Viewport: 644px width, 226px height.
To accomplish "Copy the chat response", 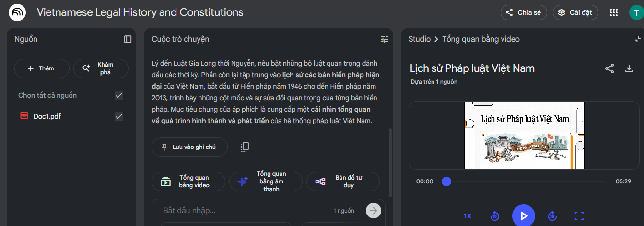I will pyautogui.click(x=245, y=147).
